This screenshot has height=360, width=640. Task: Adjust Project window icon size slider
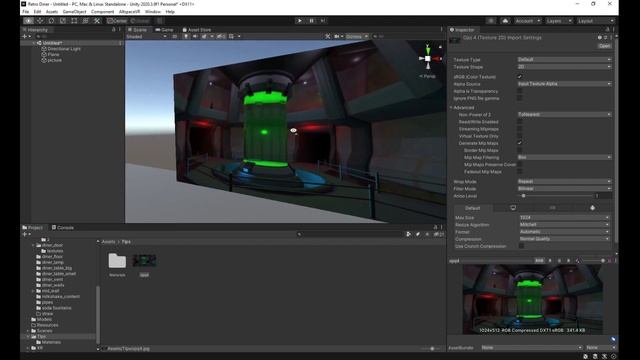click(432, 349)
